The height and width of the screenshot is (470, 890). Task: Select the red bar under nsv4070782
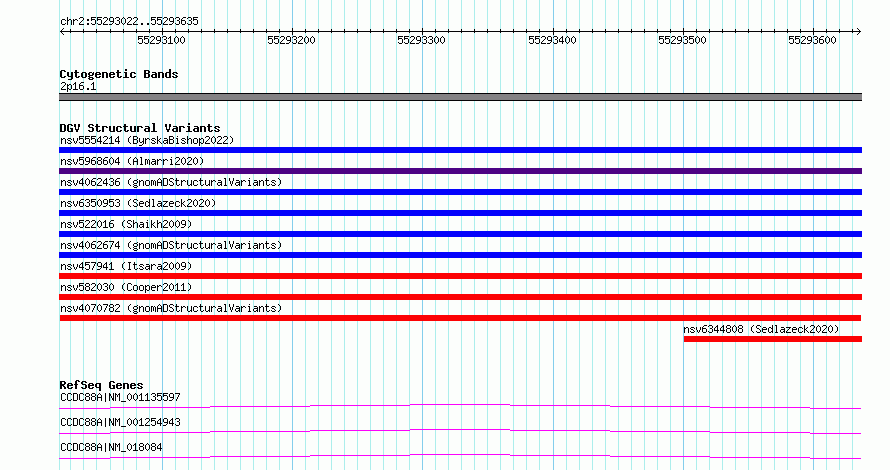460,318
